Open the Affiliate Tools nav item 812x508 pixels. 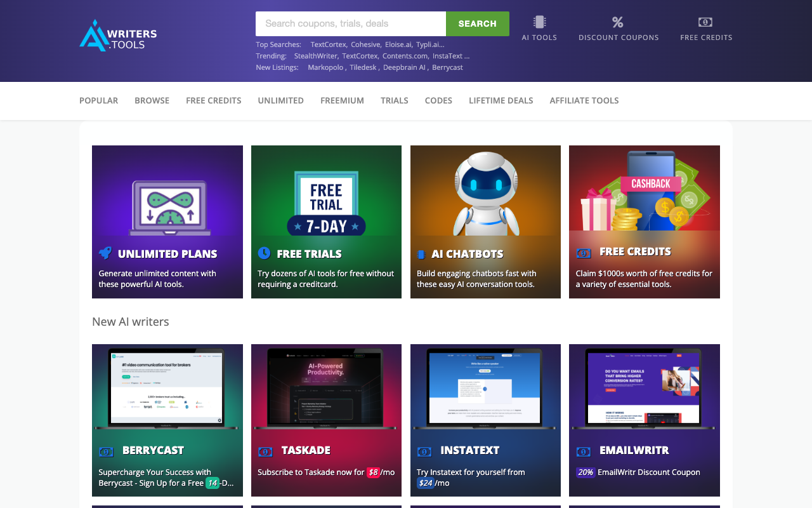click(x=584, y=100)
